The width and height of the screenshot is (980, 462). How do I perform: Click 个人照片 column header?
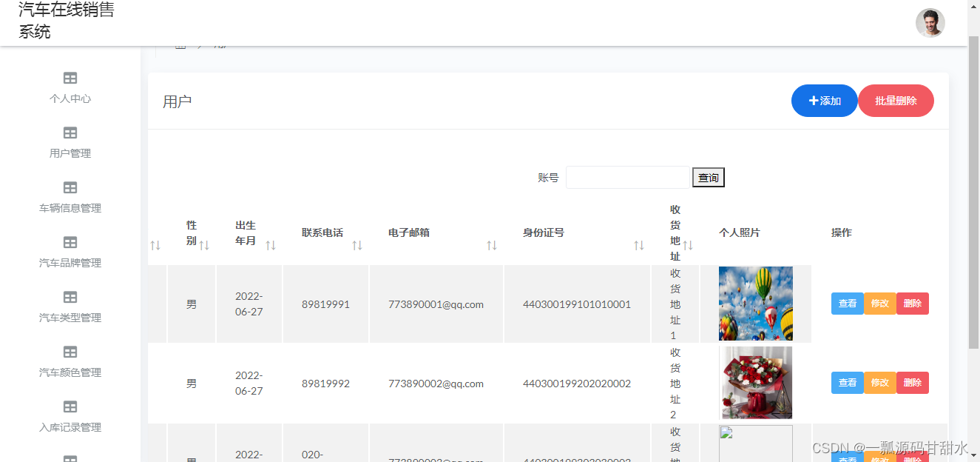[740, 232]
